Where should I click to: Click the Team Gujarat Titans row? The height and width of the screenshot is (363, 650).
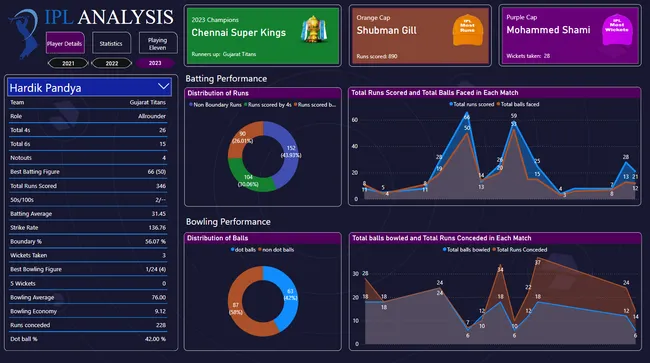(x=88, y=102)
